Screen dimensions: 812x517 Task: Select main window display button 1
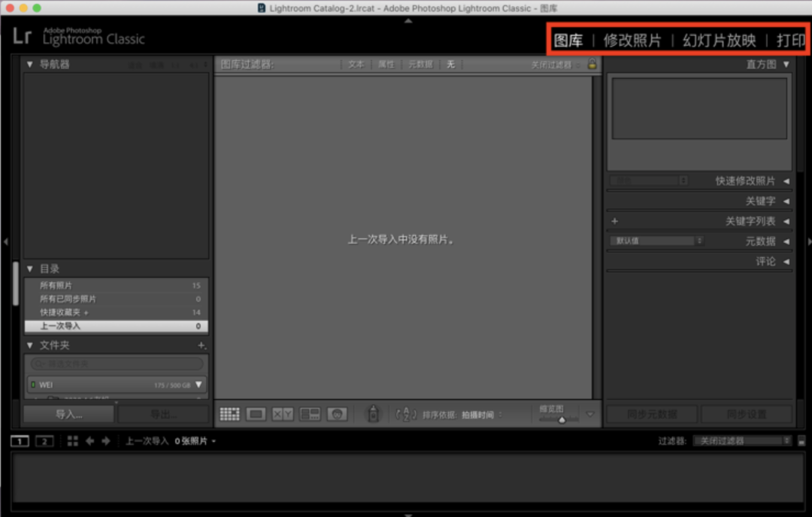[20, 441]
